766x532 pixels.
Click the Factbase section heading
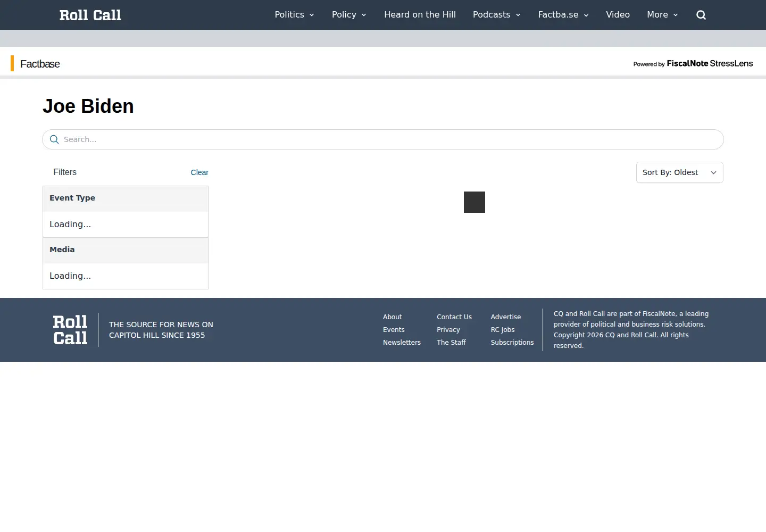click(40, 64)
